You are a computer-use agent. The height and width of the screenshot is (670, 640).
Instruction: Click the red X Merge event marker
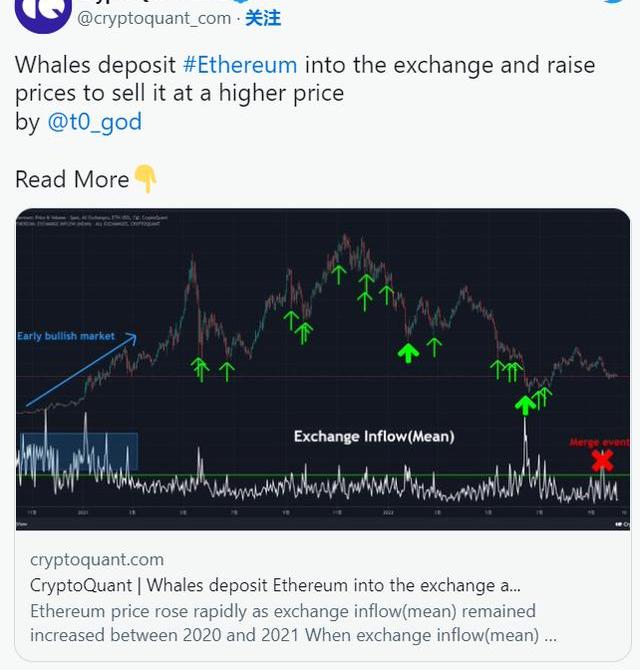point(601,460)
